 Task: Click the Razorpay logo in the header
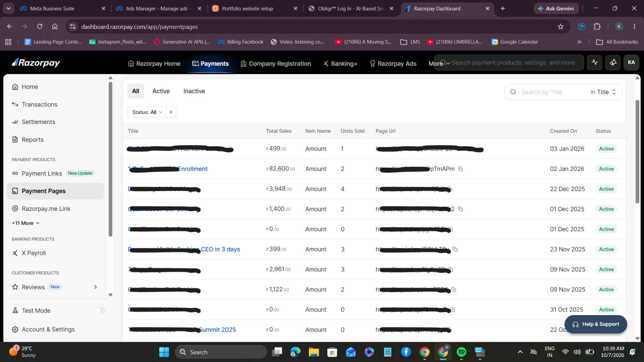(36, 63)
